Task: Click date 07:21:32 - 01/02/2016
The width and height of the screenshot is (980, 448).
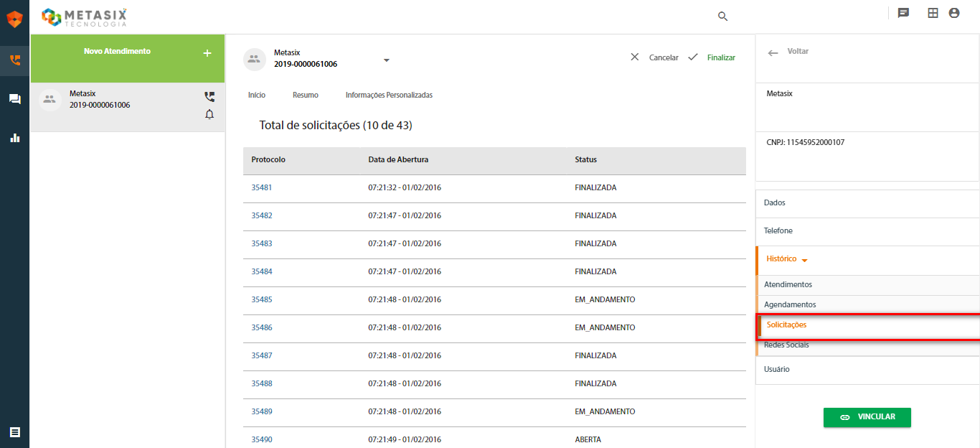Action: tap(405, 187)
